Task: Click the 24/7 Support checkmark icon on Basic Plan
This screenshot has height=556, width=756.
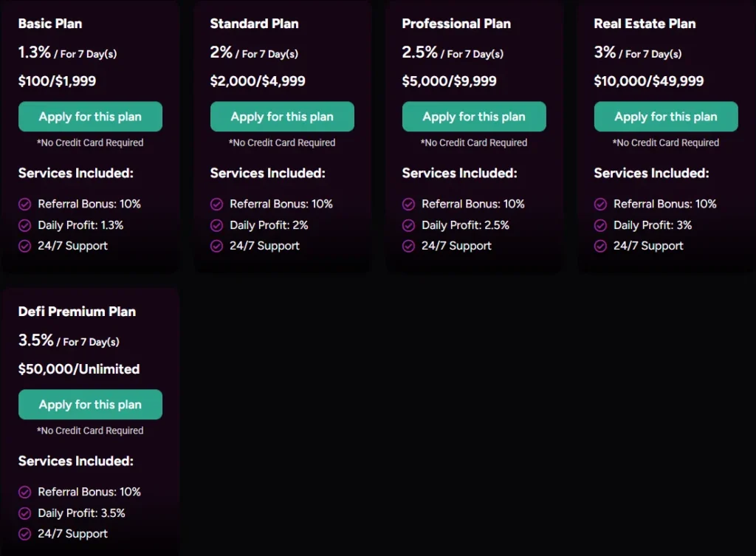Action: click(x=24, y=246)
